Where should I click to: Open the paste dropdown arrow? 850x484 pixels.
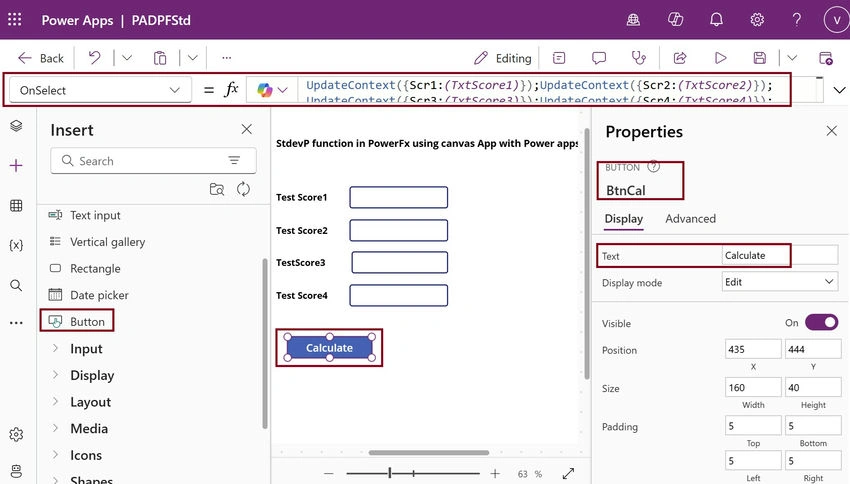tap(192, 57)
